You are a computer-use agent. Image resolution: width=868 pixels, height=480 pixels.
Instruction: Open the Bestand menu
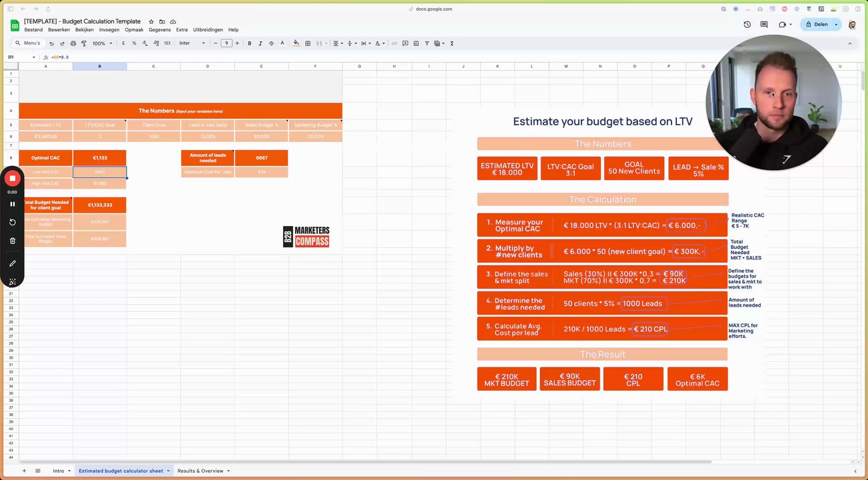coord(33,30)
